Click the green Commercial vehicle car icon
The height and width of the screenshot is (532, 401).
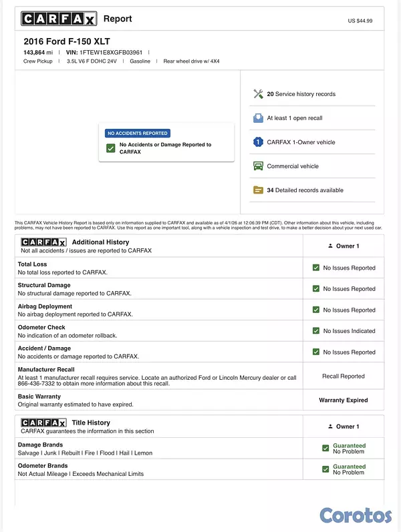pos(258,166)
